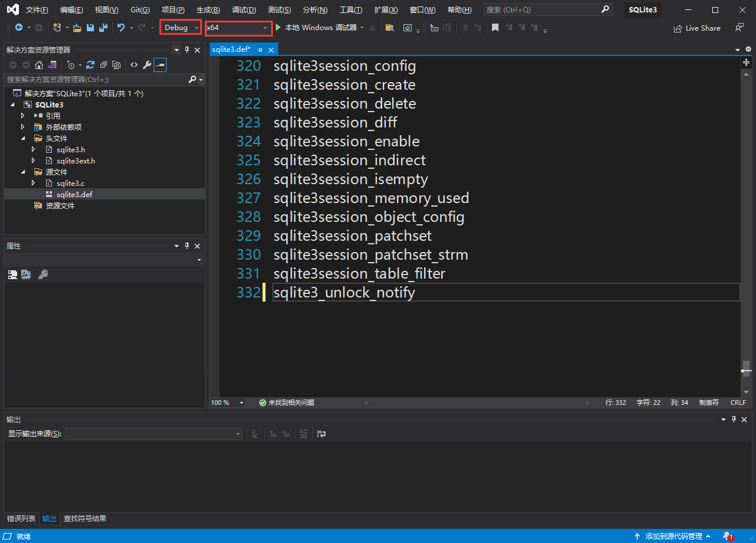This screenshot has height=543, width=756.
Task: Click the alphabetical sort icon in Properties panel
Action: 26,274
